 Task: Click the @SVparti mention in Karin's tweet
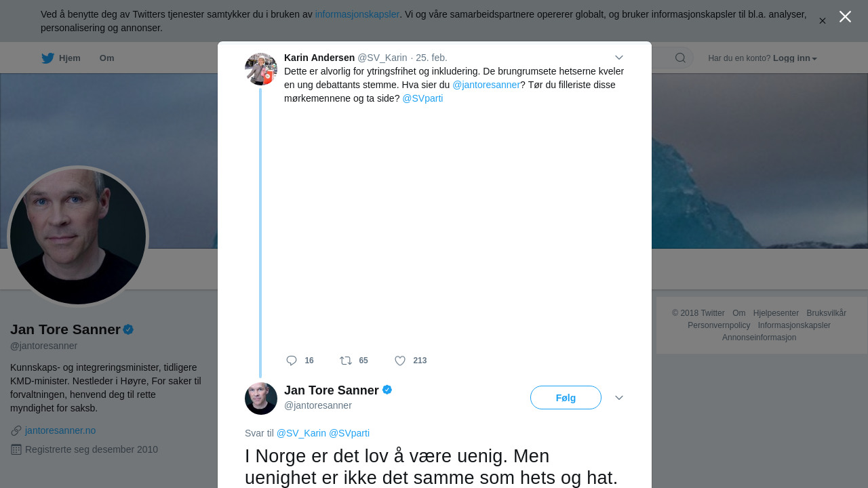422,98
